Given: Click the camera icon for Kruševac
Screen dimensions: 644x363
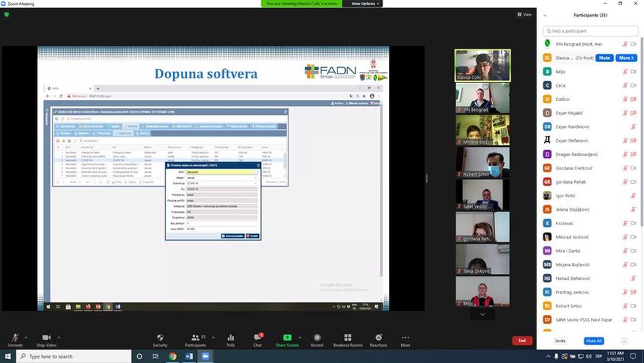Looking at the screenshot, I should [x=633, y=223].
